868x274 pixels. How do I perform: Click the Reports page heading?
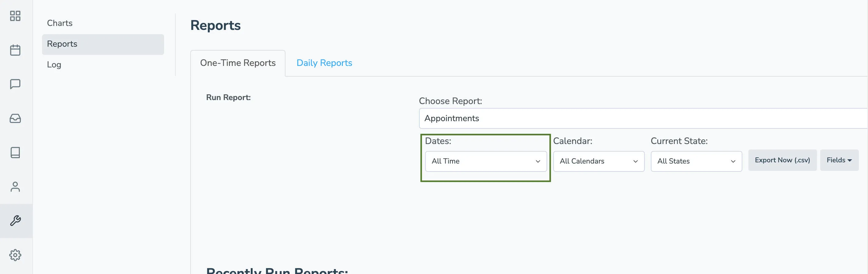215,25
